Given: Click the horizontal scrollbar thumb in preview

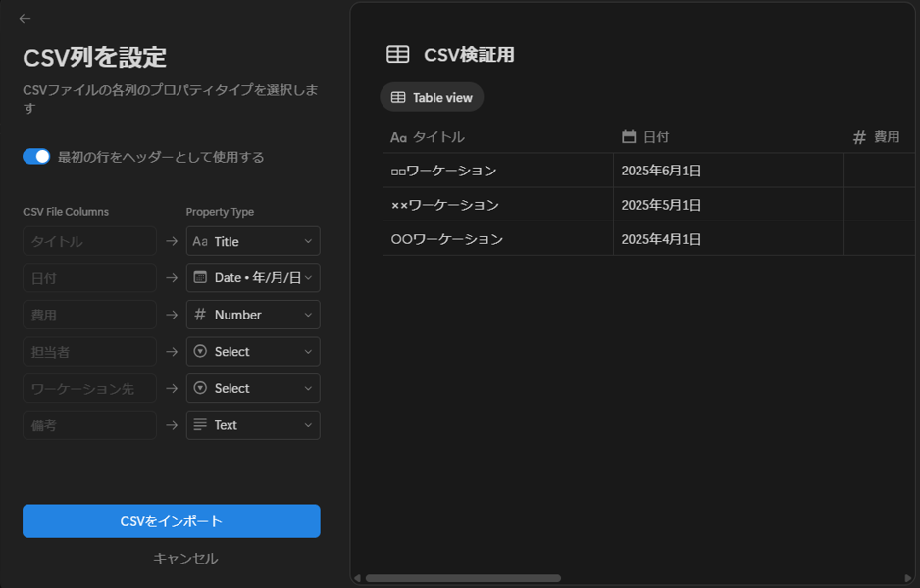Looking at the screenshot, I should [x=463, y=578].
